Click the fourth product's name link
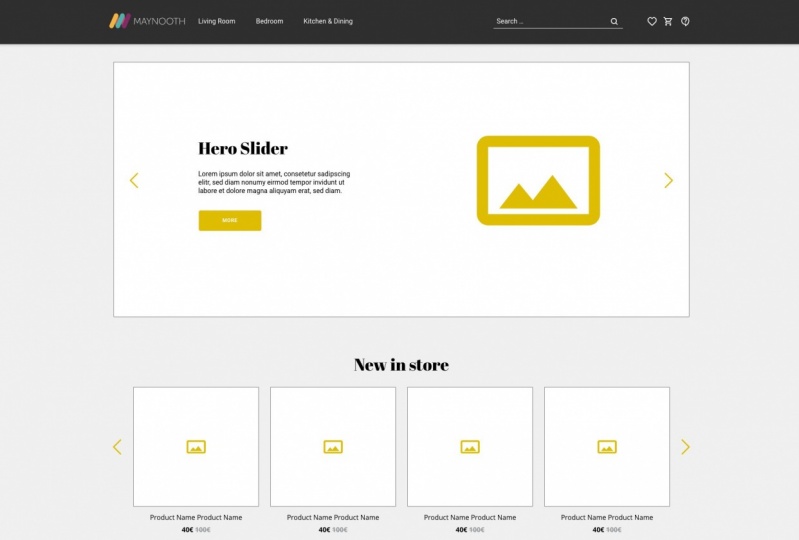The image size is (799, 540). pyautogui.click(x=607, y=517)
